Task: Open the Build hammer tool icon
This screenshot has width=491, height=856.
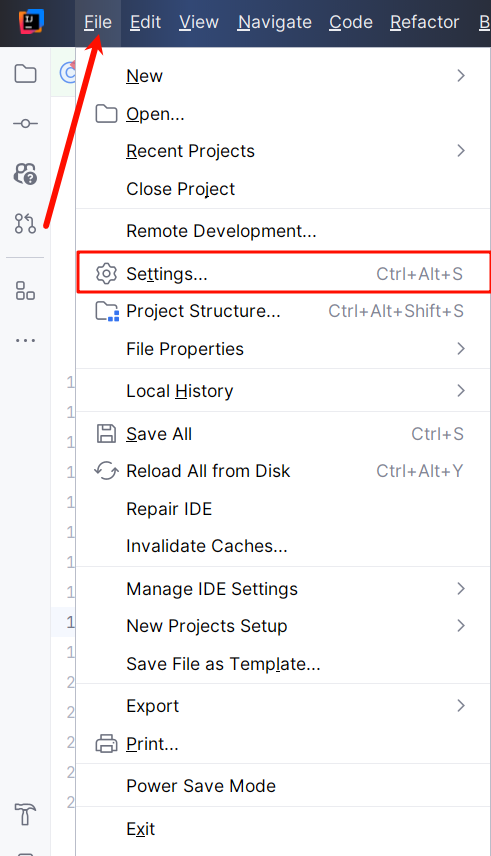Action: tap(25, 813)
